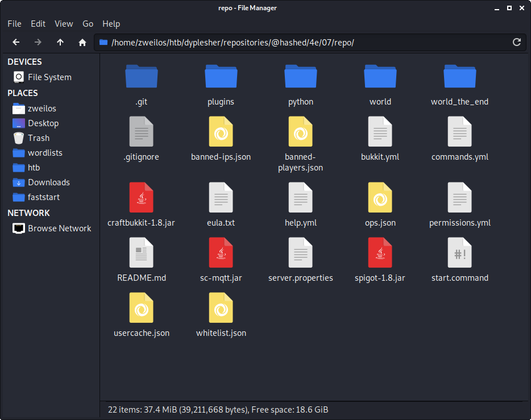
Task: Open the File menu
Action: tap(15, 24)
